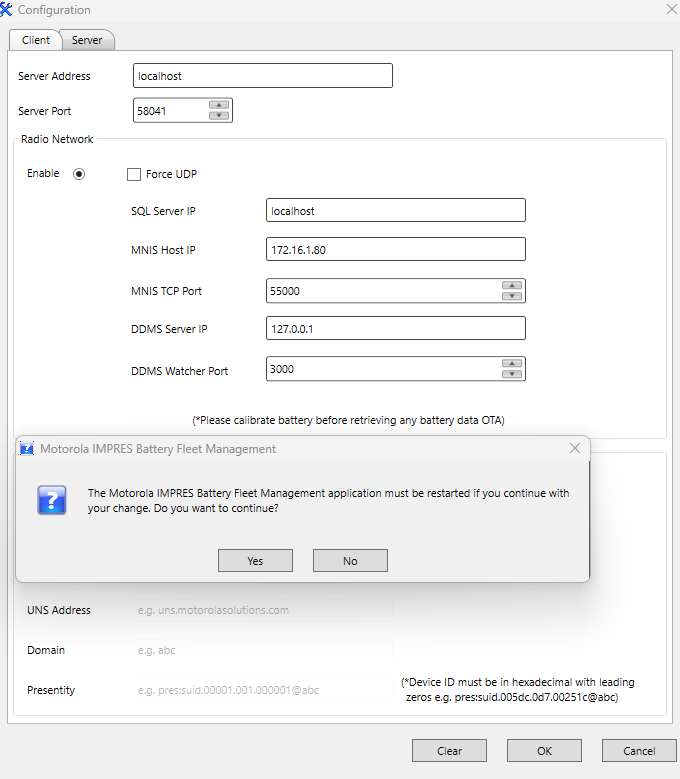Switch to the Server tab
Screen dimensions: 680x779
point(87,40)
